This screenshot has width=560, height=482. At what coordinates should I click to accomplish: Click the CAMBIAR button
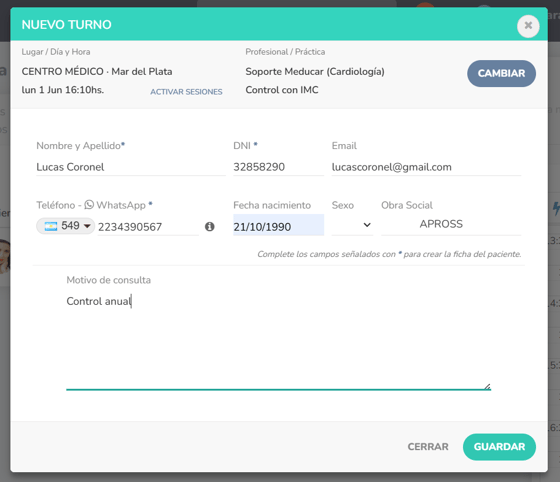coord(501,73)
